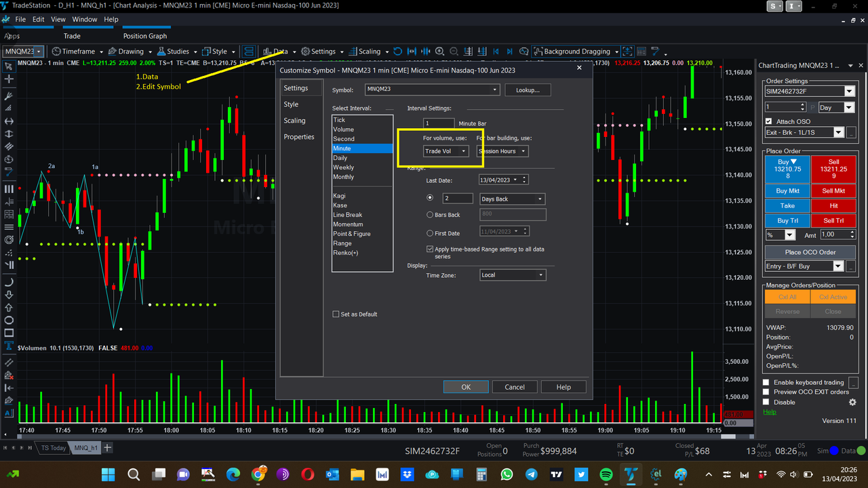Select Point & Figure in interval list
This screenshot has height=488, width=868.
pyautogui.click(x=362, y=234)
